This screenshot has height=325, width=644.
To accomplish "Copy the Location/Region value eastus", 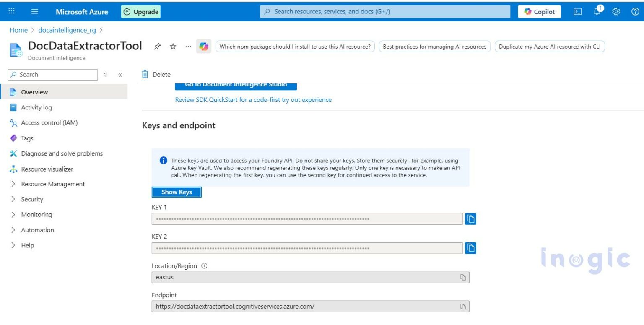I will (x=463, y=278).
